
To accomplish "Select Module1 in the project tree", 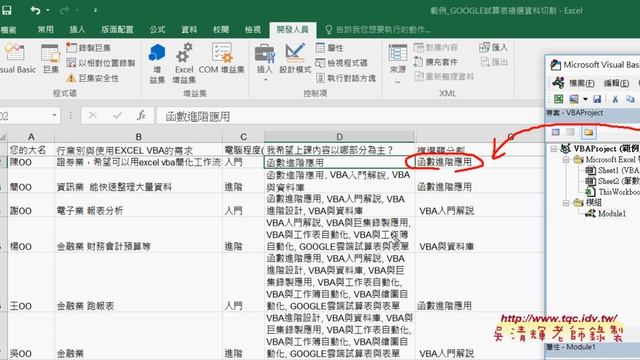I will (x=606, y=213).
